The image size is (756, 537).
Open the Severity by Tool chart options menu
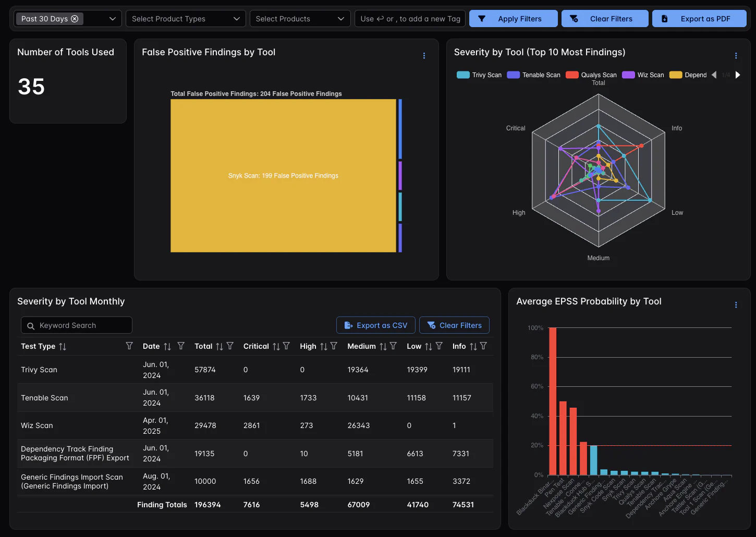click(x=736, y=56)
